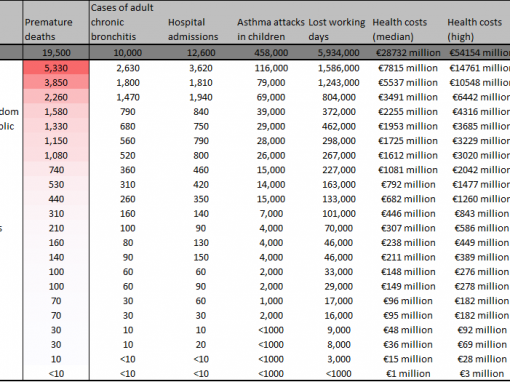Click the total bronchitis cases cell 10,000
510x382 pixels.
point(128,53)
